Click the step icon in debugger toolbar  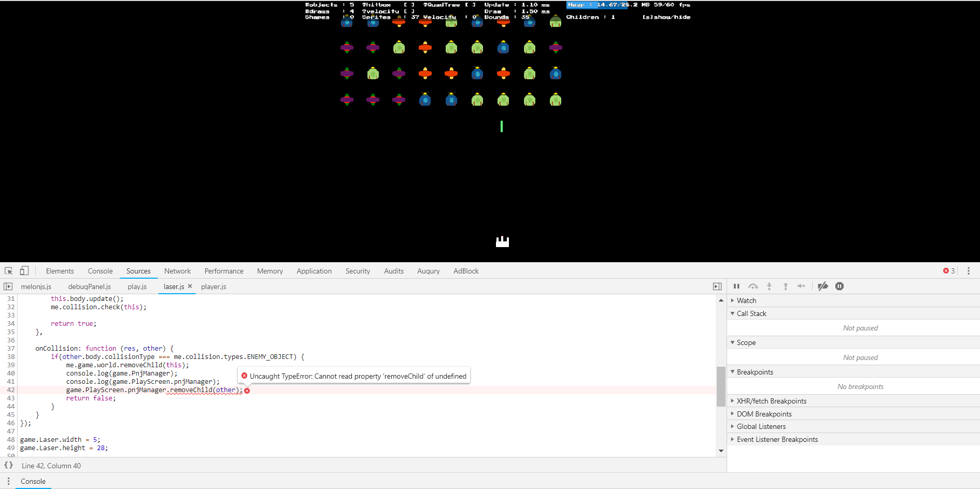pos(801,286)
